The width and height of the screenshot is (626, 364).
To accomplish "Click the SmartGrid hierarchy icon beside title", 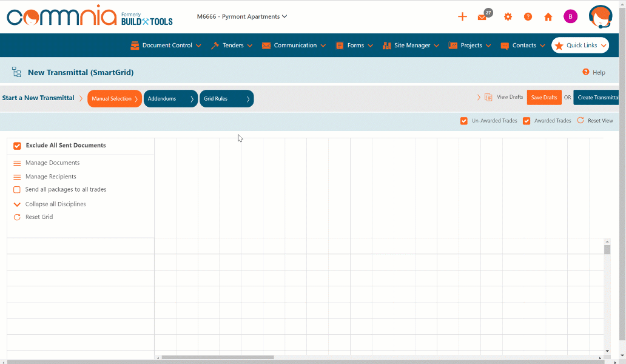I will 16,72.
